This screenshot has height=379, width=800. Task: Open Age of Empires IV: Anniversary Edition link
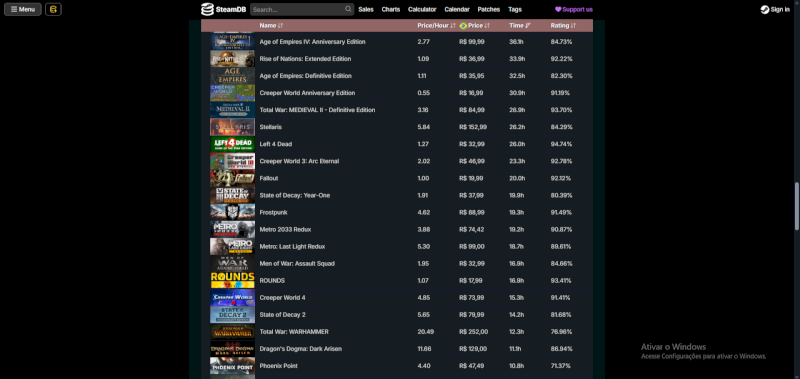tap(312, 42)
